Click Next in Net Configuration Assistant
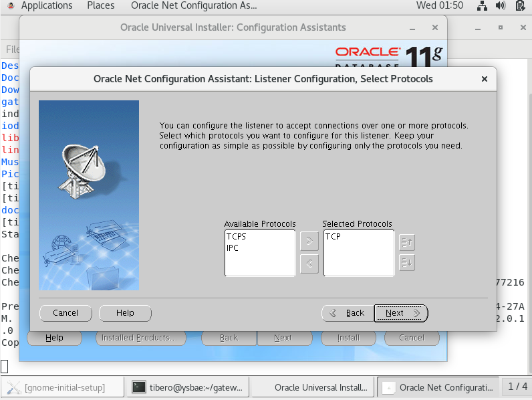This screenshot has width=532, height=400. pos(401,313)
